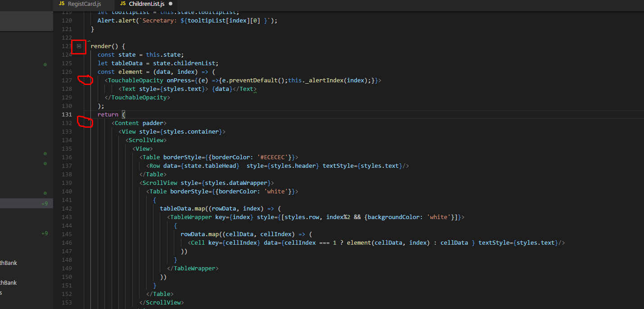Click the green modified indicator beside line 125

pos(45,65)
